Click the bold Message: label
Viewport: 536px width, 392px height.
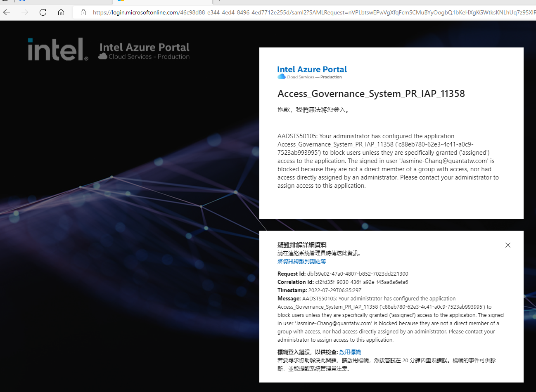[x=289, y=298]
